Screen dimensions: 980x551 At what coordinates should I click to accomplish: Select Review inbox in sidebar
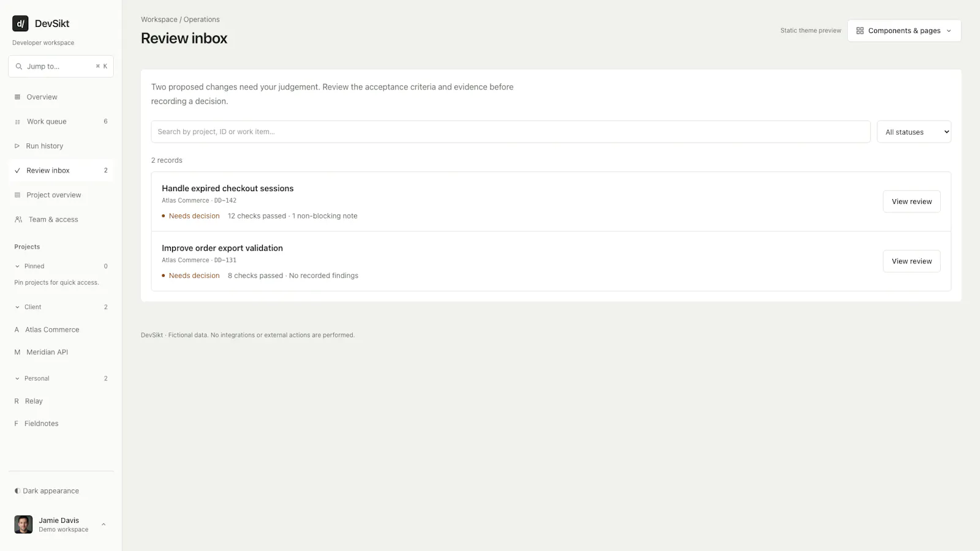[x=61, y=170]
